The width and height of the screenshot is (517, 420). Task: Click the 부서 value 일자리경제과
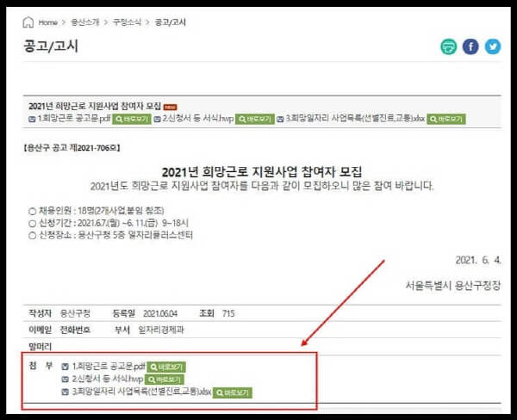(x=161, y=330)
